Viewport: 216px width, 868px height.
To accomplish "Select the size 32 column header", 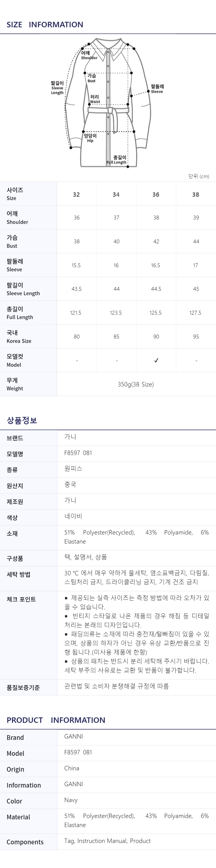I will point(76,194).
